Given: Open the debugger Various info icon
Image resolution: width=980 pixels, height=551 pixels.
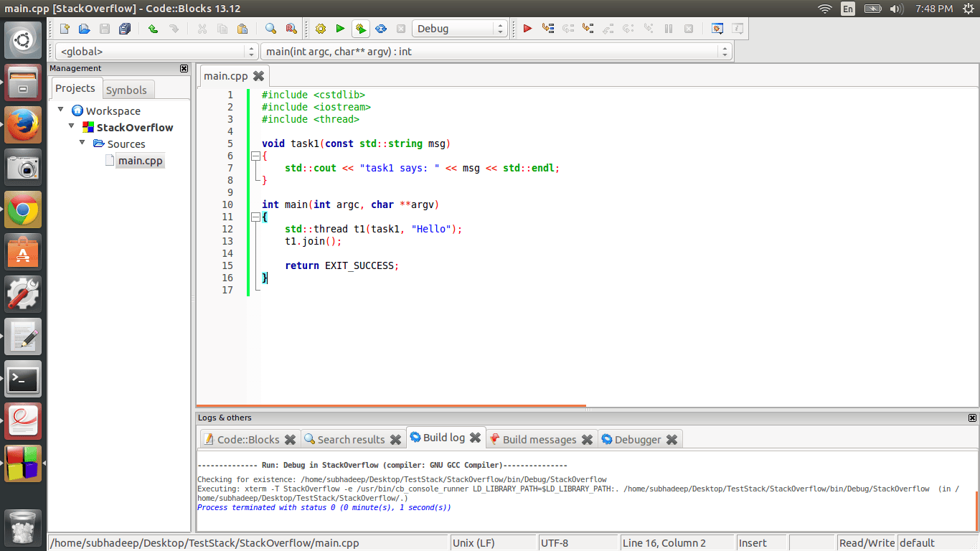Looking at the screenshot, I should 737,29.
